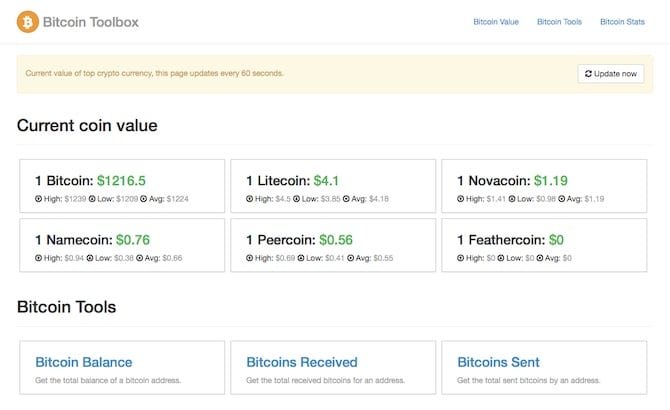670x410 pixels.
Task: Click the Low icon in Namecoin card
Action: click(90, 258)
